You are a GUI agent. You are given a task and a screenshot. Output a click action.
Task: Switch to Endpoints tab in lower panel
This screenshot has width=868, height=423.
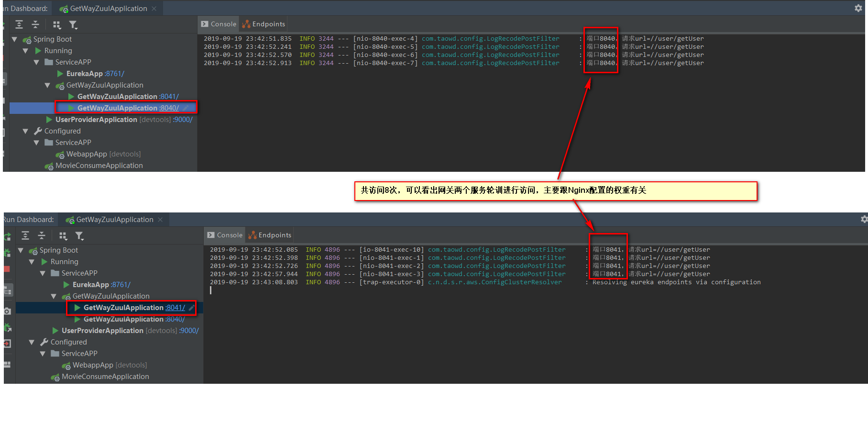[x=270, y=235]
